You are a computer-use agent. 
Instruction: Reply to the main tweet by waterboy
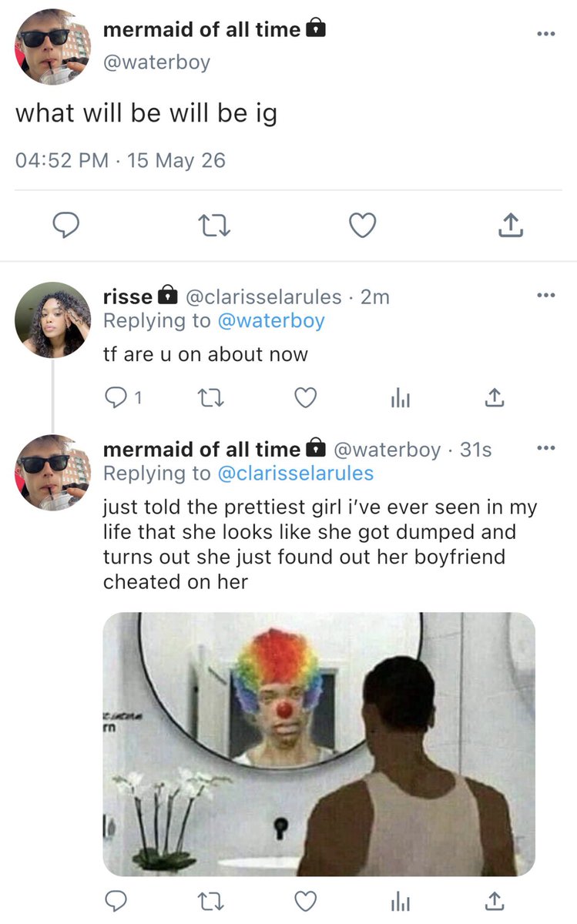point(67,226)
